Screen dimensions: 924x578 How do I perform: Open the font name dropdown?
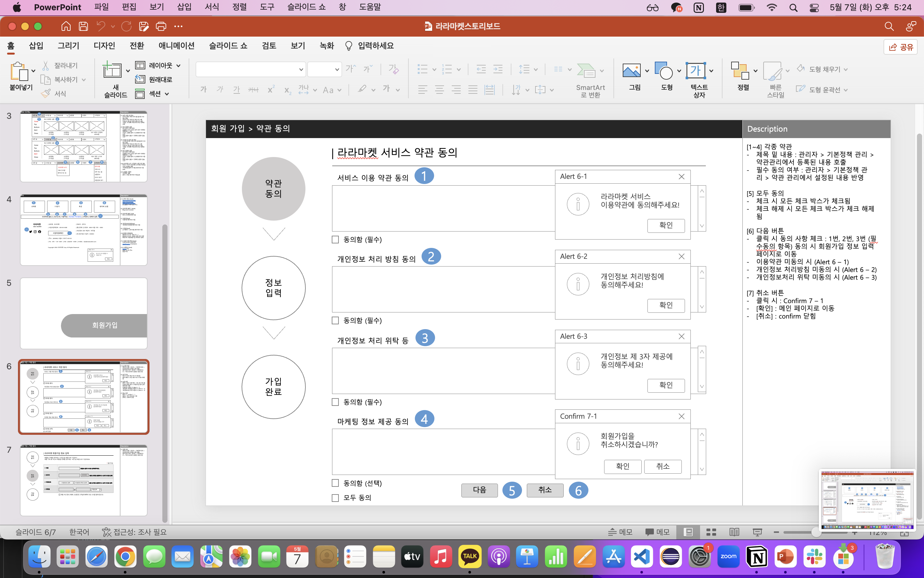tap(301, 70)
